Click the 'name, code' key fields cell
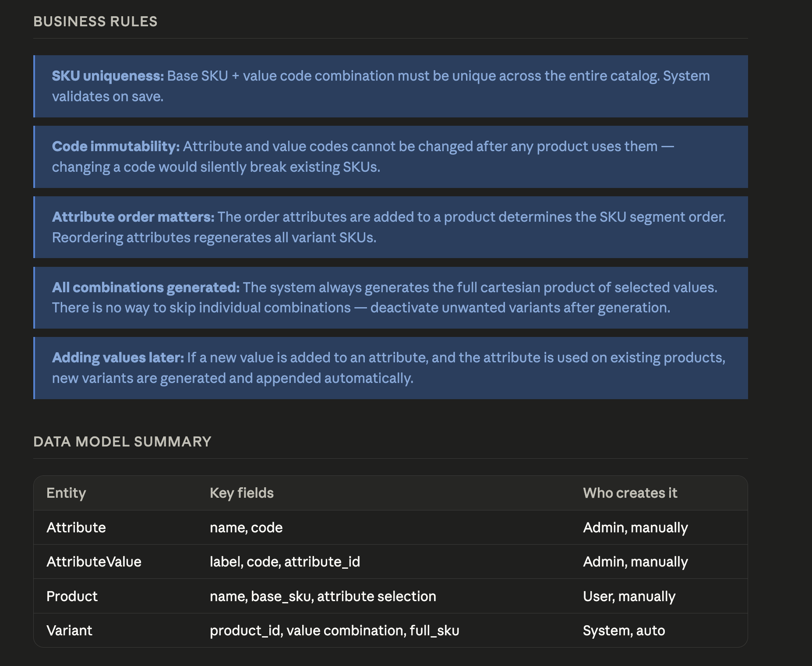The image size is (812, 666). point(246,528)
